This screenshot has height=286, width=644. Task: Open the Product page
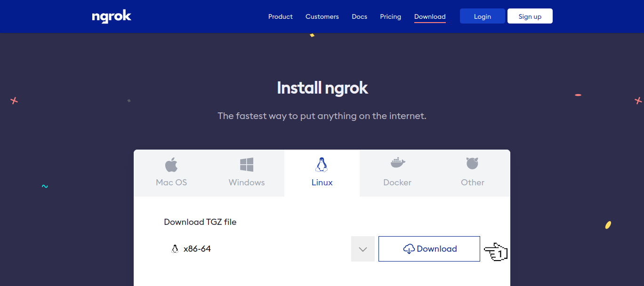click(x=280, y=16)
